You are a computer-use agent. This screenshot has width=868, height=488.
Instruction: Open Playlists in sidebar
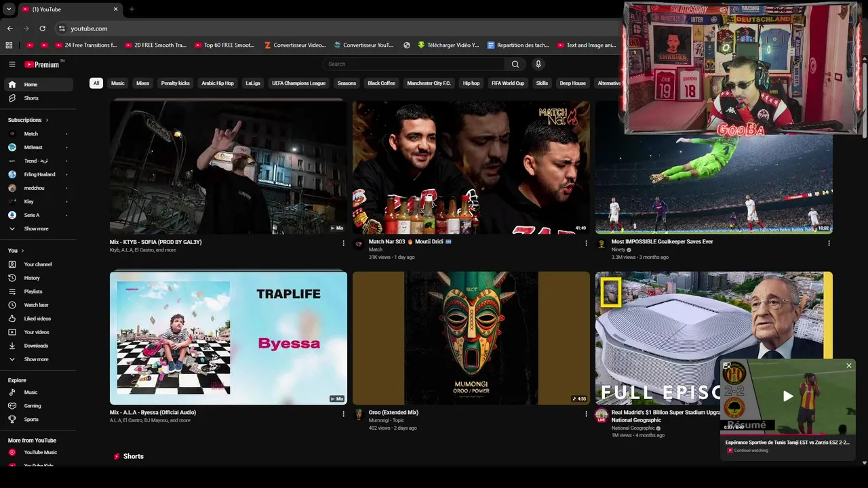click(39, 291)
